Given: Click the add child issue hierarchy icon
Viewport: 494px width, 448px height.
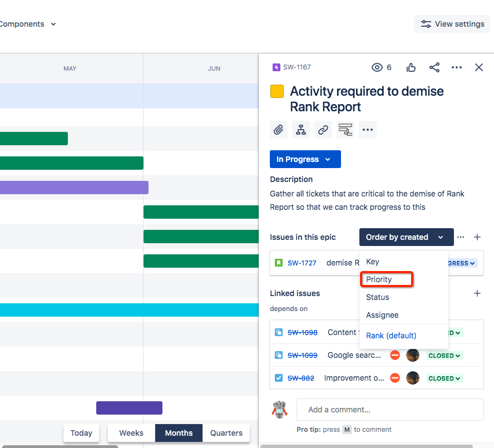Looking at the screenshot, I should point(301,130).
